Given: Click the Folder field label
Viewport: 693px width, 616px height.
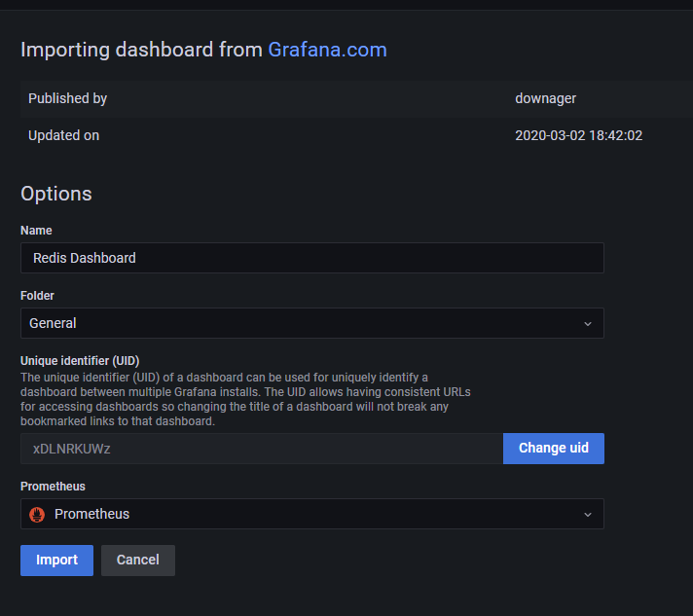Looking at the screenshot, I should [x=40, y=295].
